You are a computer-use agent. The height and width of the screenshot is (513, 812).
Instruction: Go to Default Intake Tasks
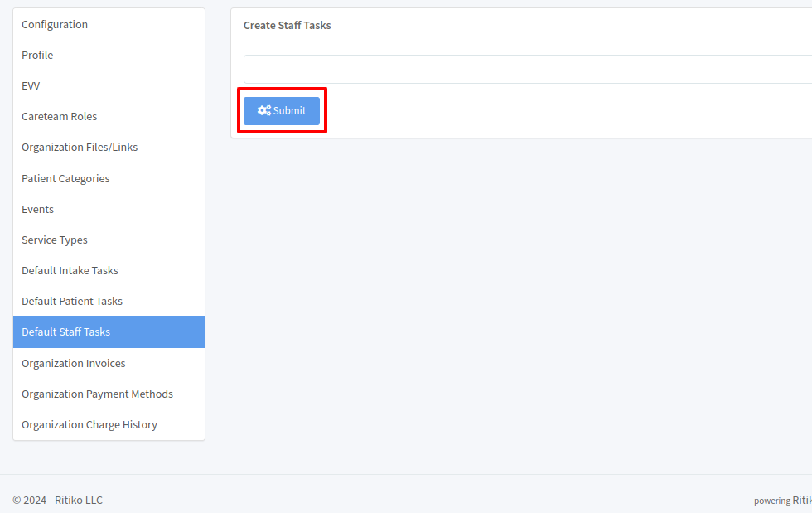(x=70, y=271)
